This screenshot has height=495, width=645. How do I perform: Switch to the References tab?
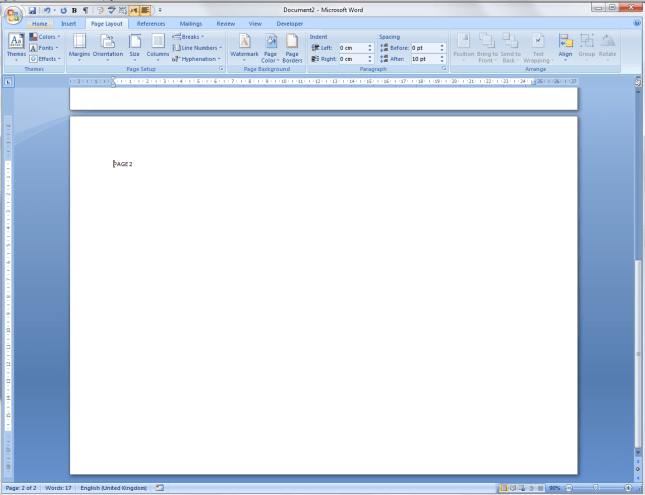pyautogui.click(x=151, y=22)
